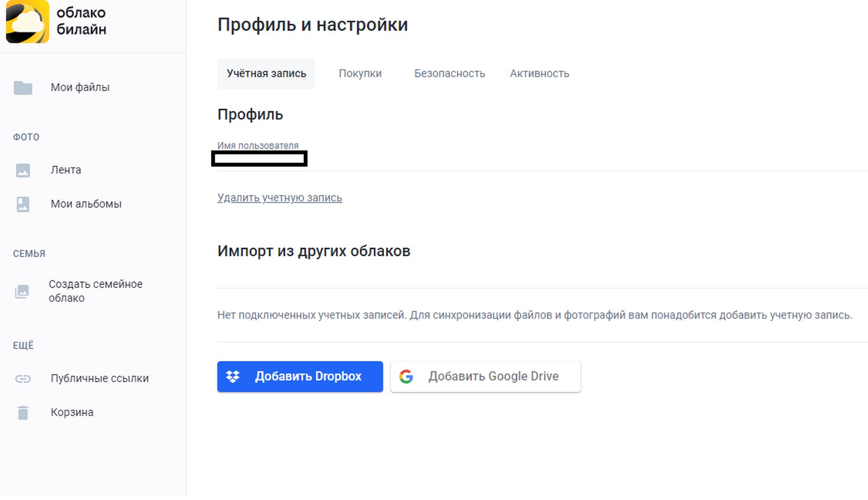
Task: Select Создать семейное облако
Action: click(95, 291)
